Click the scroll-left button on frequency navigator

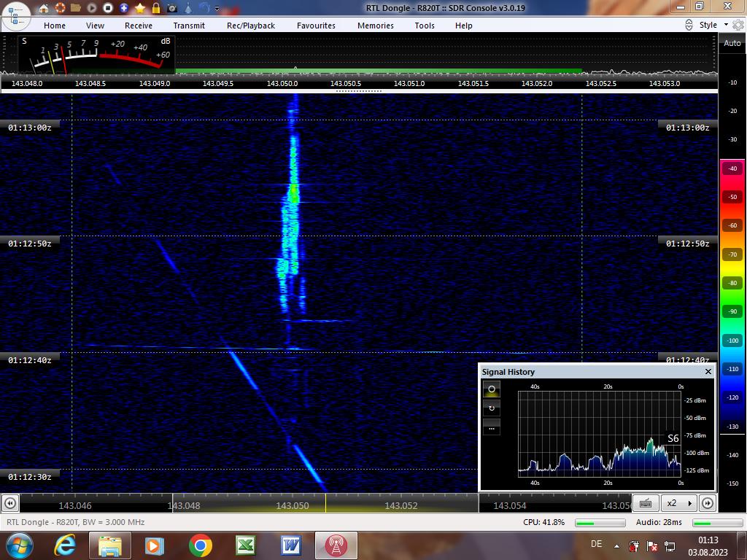coord(10,503)
